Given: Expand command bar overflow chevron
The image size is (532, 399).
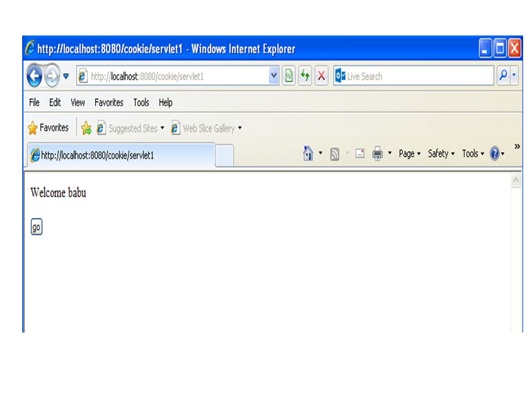Looking at the screenshot, I should tap(516, 146).
